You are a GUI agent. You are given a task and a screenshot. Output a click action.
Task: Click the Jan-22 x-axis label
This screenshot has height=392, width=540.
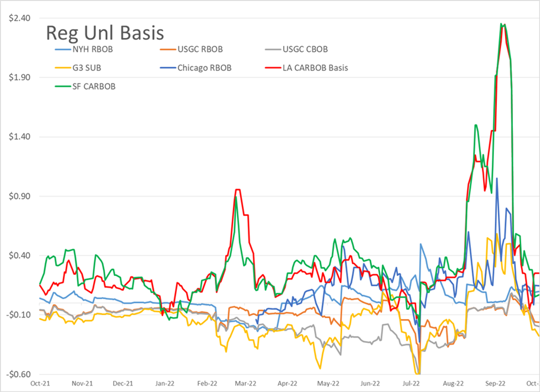click(165, 383)
